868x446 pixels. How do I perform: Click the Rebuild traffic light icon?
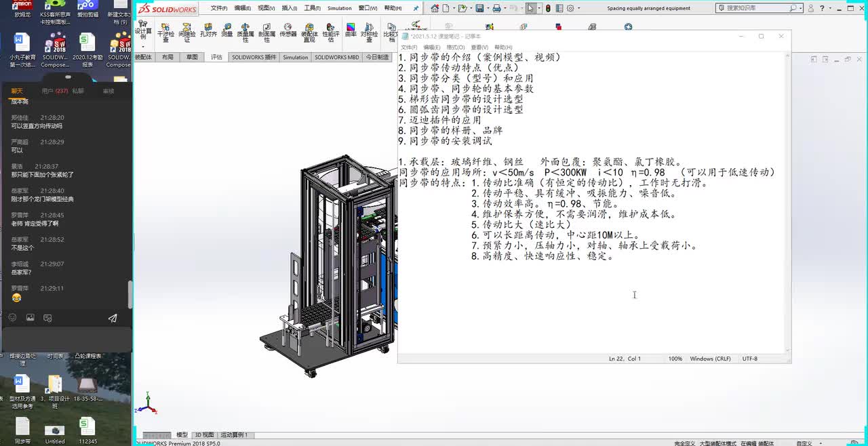tap(548, 8)
